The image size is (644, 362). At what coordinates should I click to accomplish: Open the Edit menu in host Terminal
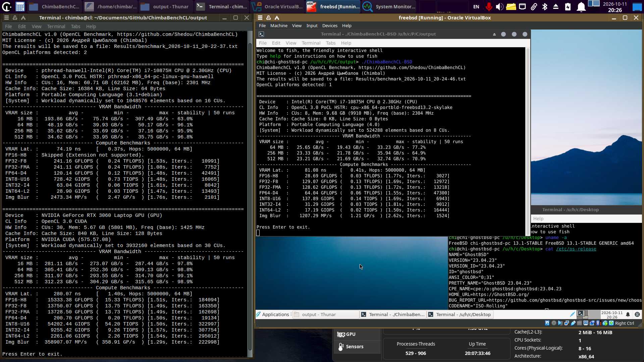[x=22, y=26]
